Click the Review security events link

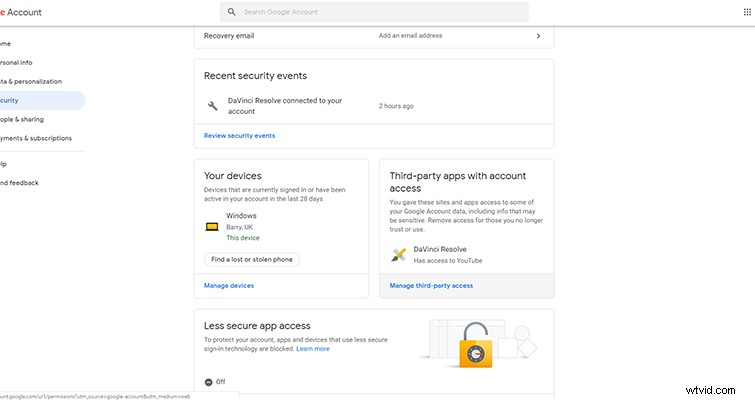pos(239,135)
